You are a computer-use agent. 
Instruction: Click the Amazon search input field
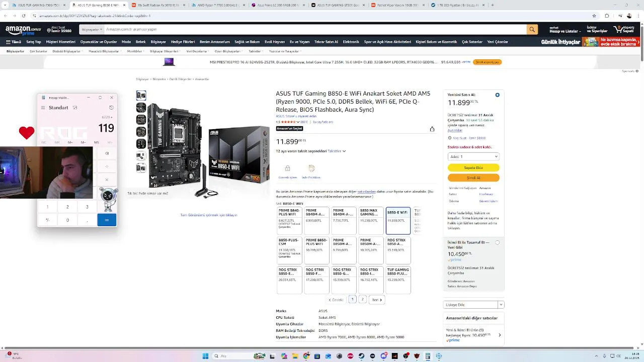(x=314, y=30)
